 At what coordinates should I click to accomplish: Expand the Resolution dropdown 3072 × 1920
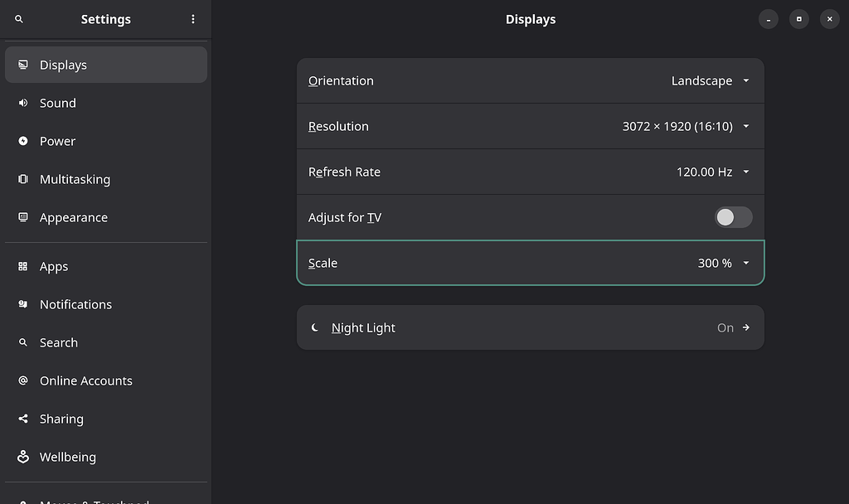point(686,126)
